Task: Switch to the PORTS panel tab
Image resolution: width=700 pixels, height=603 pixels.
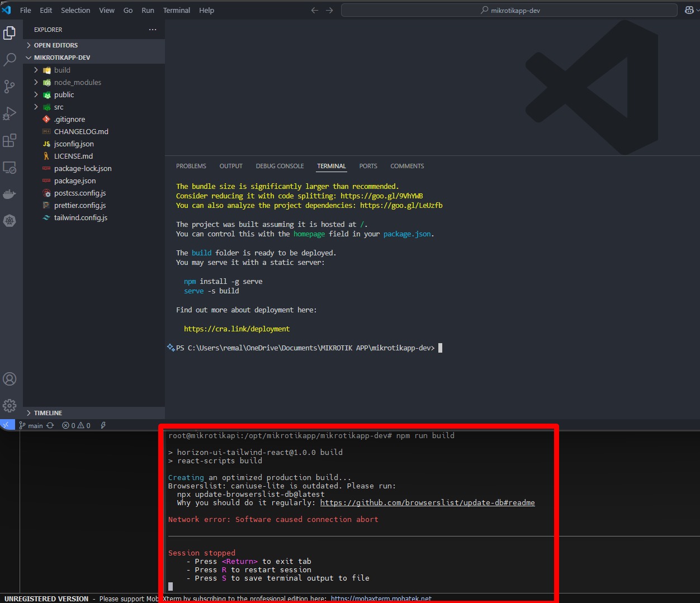Action: pos(368,166)
